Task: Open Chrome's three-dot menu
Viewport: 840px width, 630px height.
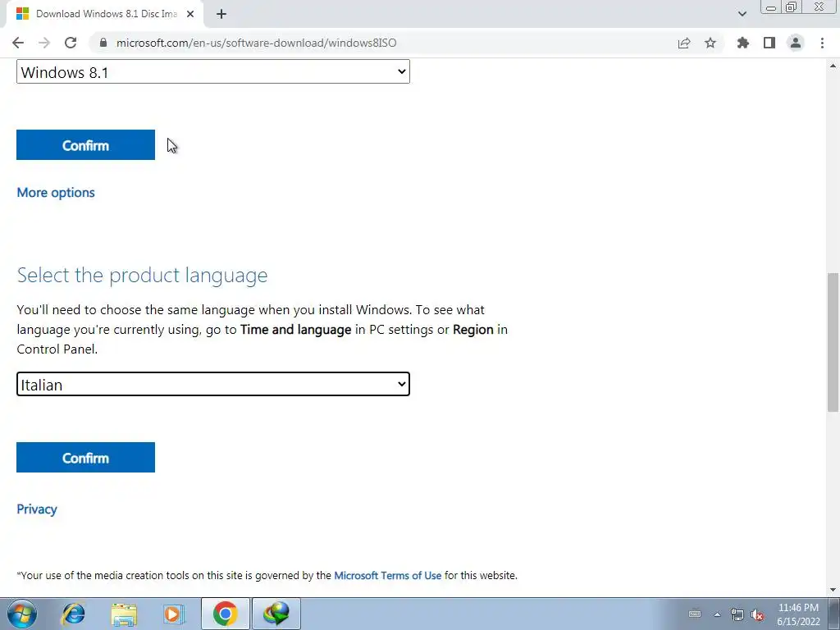Action: [822, 43]
